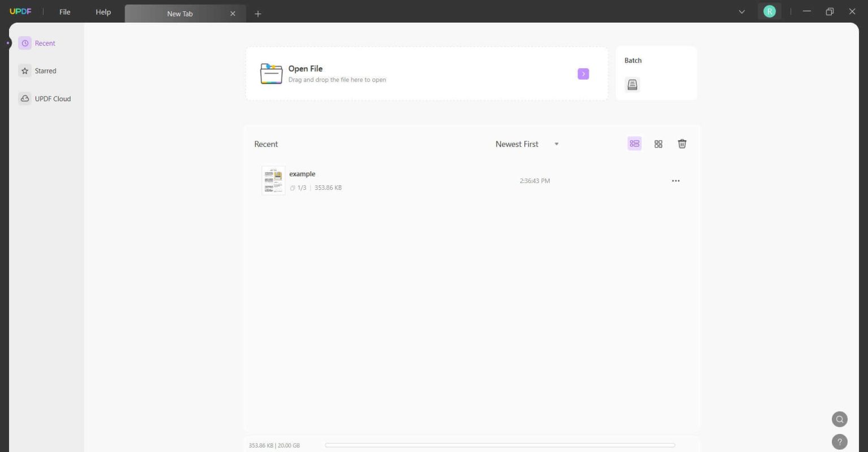Click the trash icon to clear recent files

682,144
